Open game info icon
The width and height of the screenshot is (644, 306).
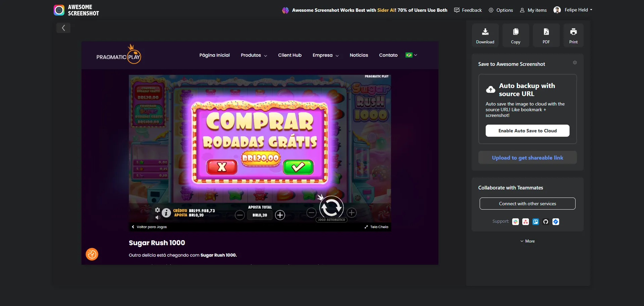[x=166, y=213]
